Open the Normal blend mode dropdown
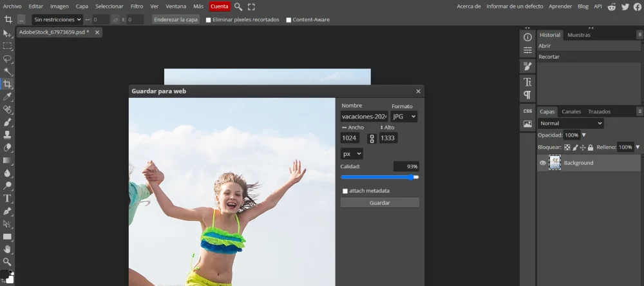The width and height of the screenshot is (644, 286). [571, 123]
